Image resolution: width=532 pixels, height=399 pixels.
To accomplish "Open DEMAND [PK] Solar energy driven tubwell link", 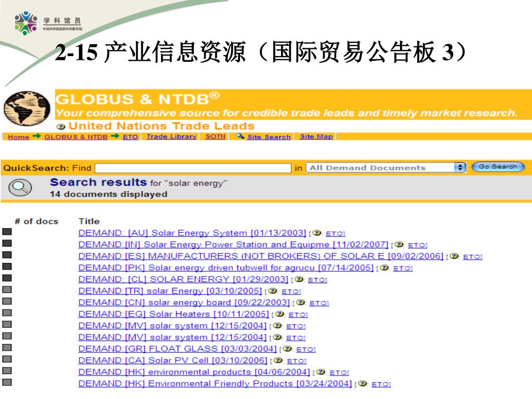I will (226, 268).
